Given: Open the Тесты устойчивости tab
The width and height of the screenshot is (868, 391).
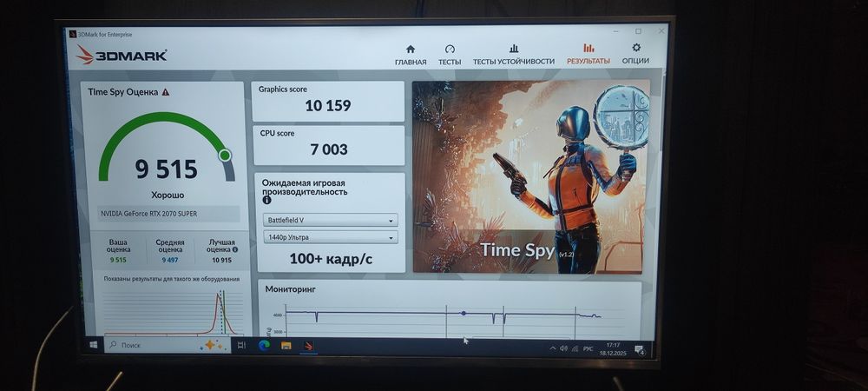Looking at the screenshot, I should tap(513, 55).
